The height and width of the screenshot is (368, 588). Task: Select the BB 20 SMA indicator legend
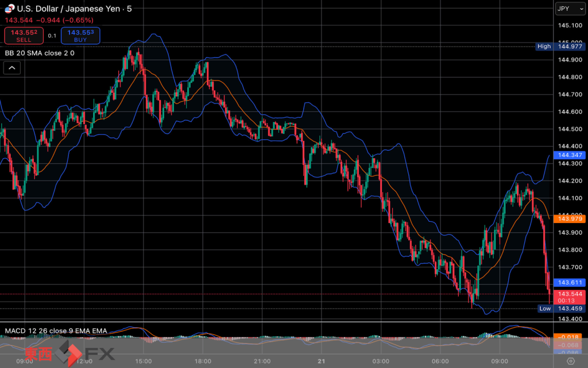[40, 53]
